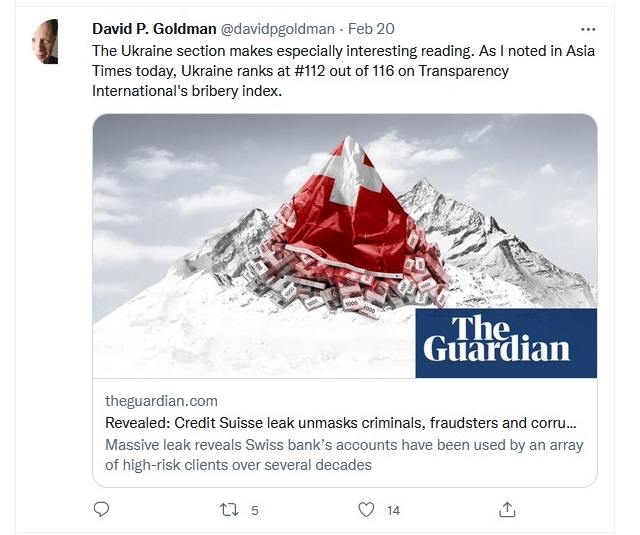Click the retweet arrows icon

tap(229, 510)
